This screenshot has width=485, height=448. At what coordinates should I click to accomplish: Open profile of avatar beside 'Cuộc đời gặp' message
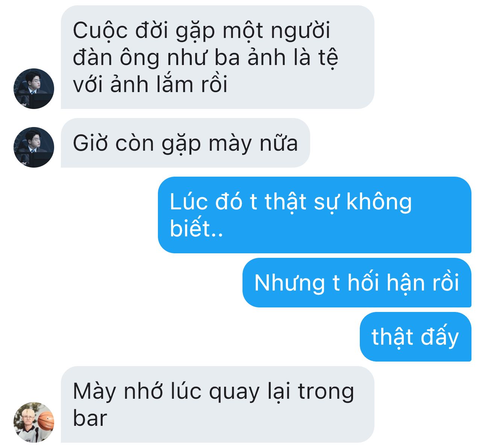tap(34, 88)
